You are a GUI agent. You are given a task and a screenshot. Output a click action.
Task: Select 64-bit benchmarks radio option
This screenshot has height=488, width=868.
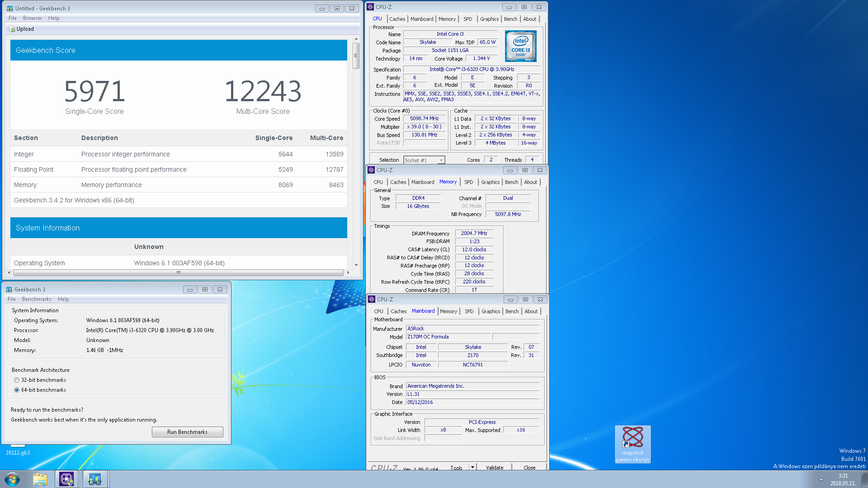17,390
